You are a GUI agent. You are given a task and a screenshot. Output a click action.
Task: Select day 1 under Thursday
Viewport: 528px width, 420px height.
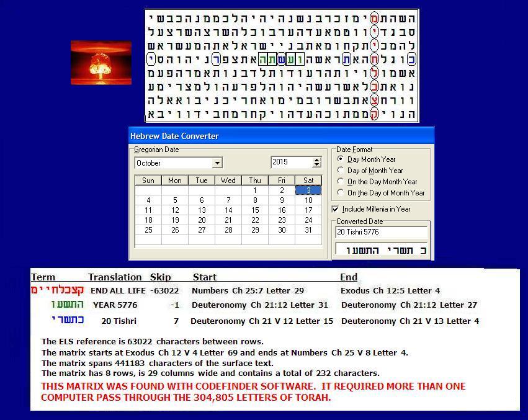pyautogui.click(x=255, y=190)
